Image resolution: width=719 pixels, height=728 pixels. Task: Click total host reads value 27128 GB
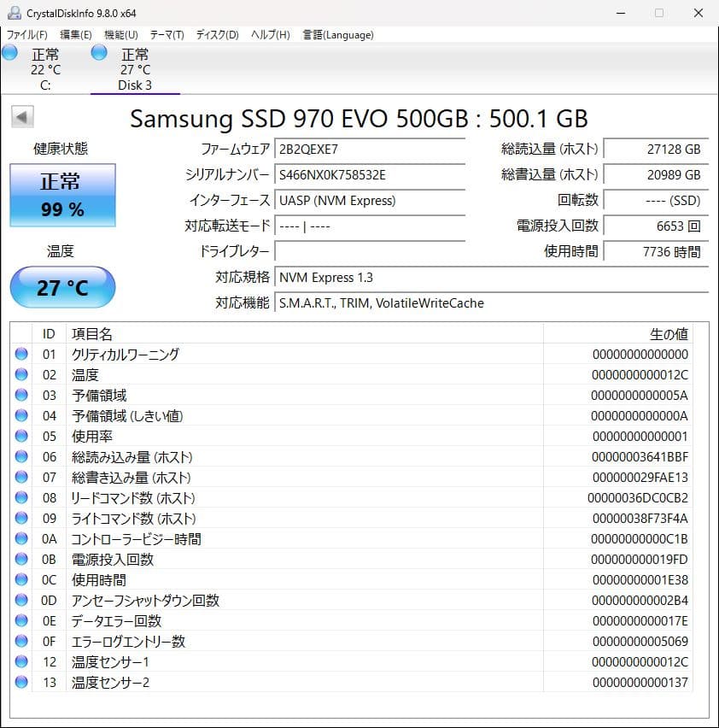point(656,149)
